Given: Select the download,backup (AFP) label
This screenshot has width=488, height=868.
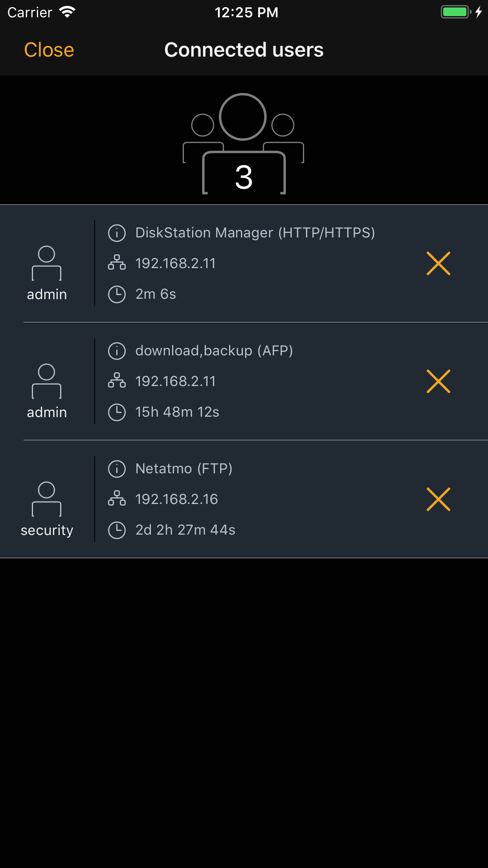Looking at the screenshot, I should tap(214, 351).
